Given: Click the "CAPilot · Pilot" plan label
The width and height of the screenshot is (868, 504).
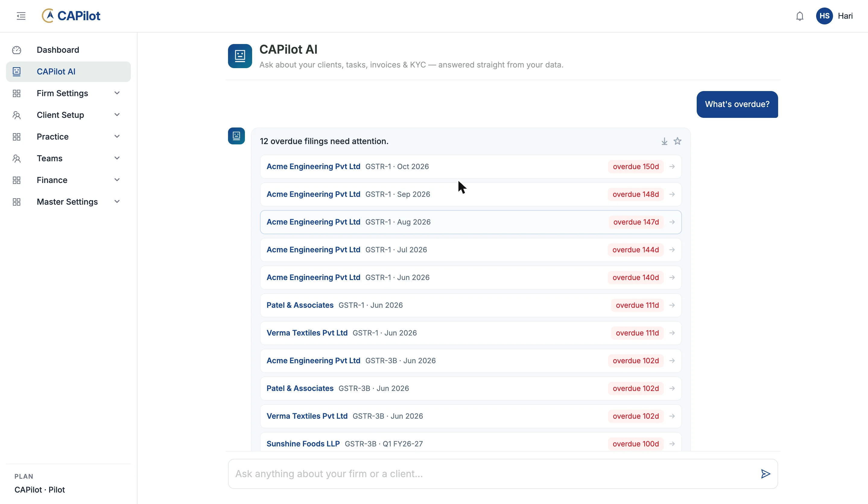Looking at the screenshot, I should 40,490.
